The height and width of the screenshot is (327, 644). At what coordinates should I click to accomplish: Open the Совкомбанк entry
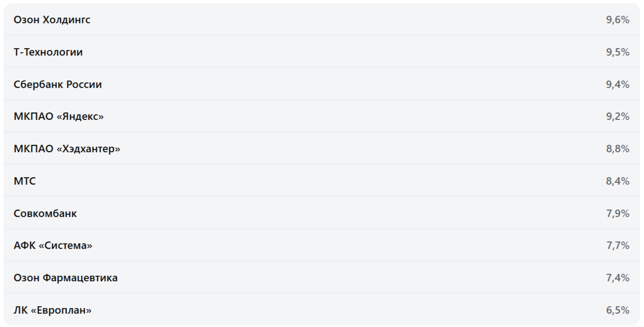45,213
